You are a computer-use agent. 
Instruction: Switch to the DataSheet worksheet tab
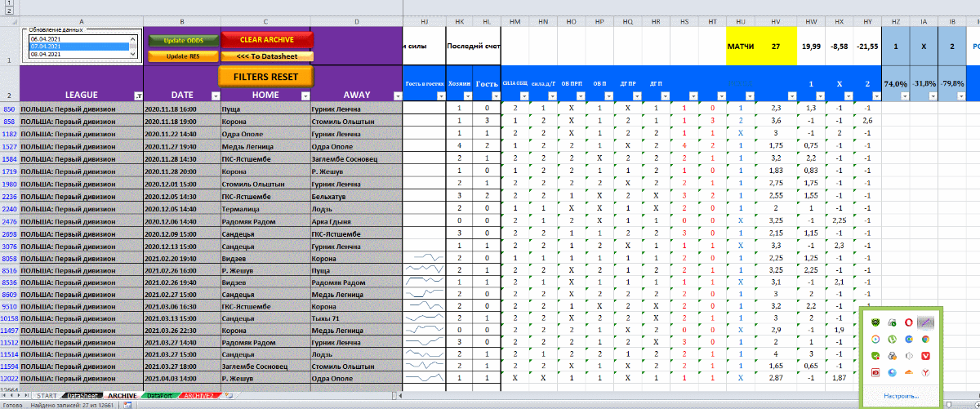tap(81, 396)
